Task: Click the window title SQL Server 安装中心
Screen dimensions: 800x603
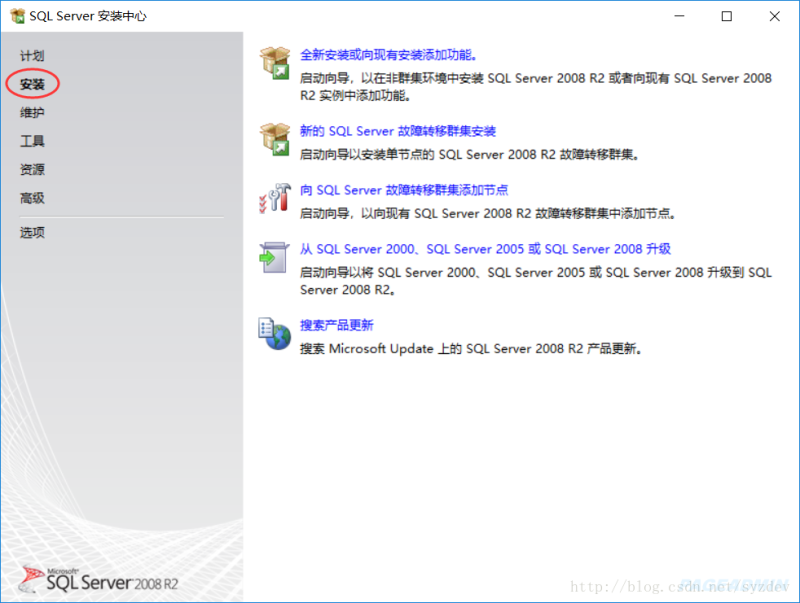Action: [x=88, y=16]
